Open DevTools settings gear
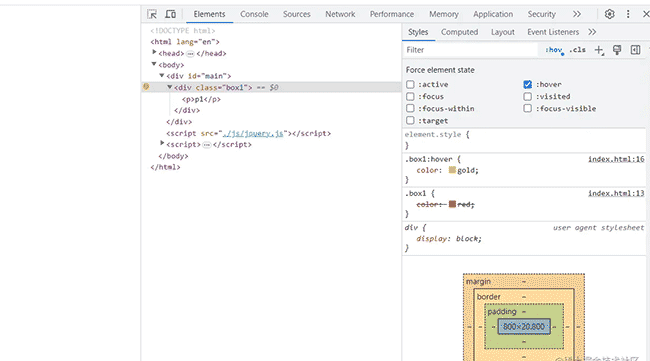Image resolution: width=650 pixels, height=361 pixels. pos(609,14)
